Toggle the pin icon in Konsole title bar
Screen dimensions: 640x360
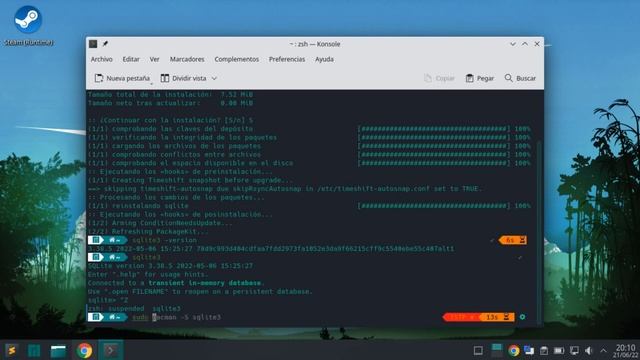105,44
